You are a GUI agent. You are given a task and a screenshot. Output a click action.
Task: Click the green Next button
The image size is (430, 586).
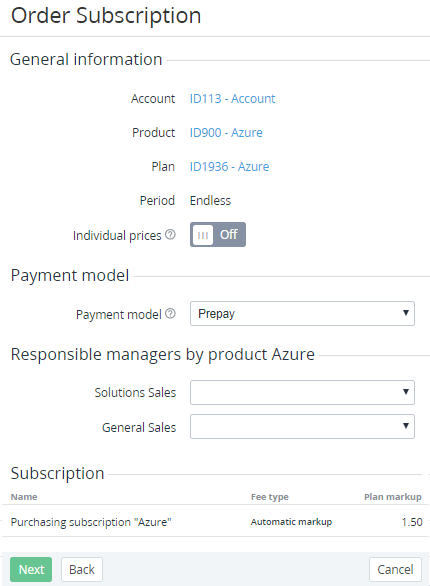coord(31,570)
